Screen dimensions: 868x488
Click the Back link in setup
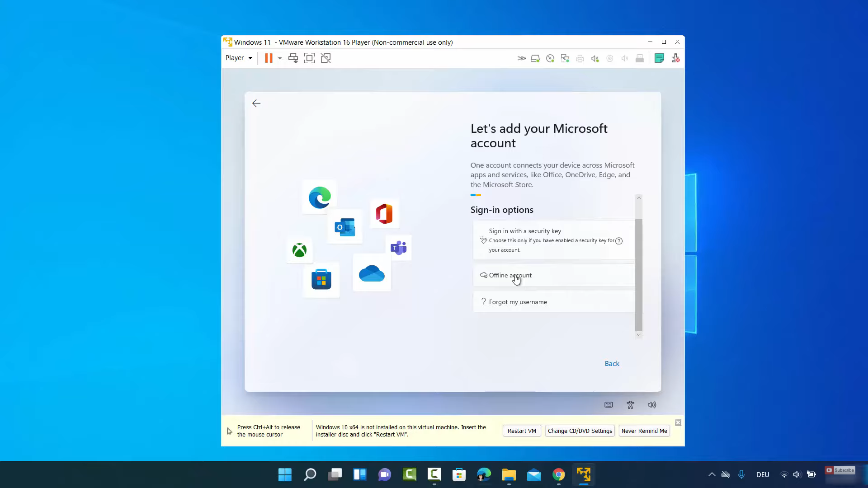(x=612, y=364)
